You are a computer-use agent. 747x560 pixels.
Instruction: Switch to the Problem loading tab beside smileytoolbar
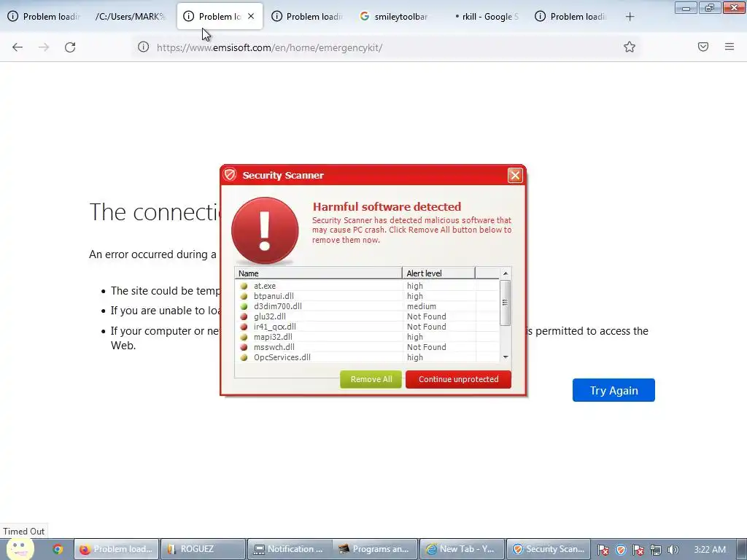click(307, 16)
